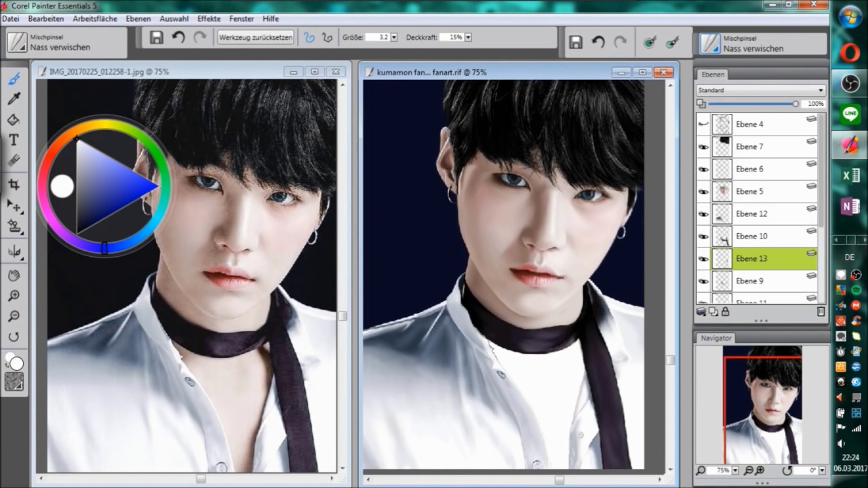
Task: Open the Deckkraft opacity dropdown arrow
Action: coord(468,37)
